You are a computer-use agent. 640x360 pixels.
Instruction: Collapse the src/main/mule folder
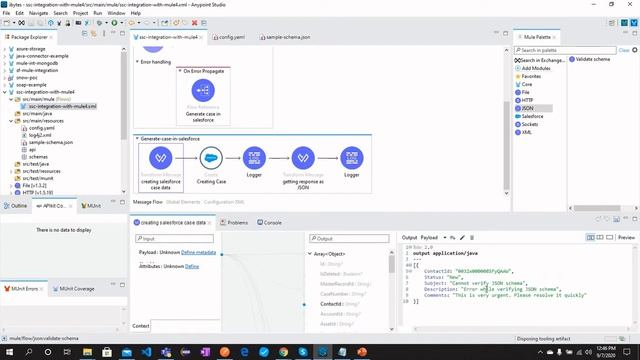coord(11,99)
